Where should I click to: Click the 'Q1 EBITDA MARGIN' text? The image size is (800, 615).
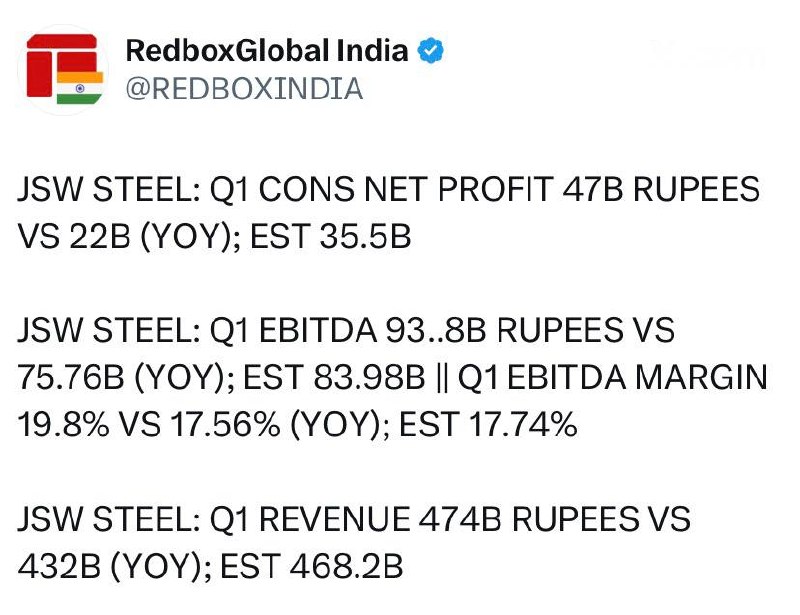click(x=613, y=378)
